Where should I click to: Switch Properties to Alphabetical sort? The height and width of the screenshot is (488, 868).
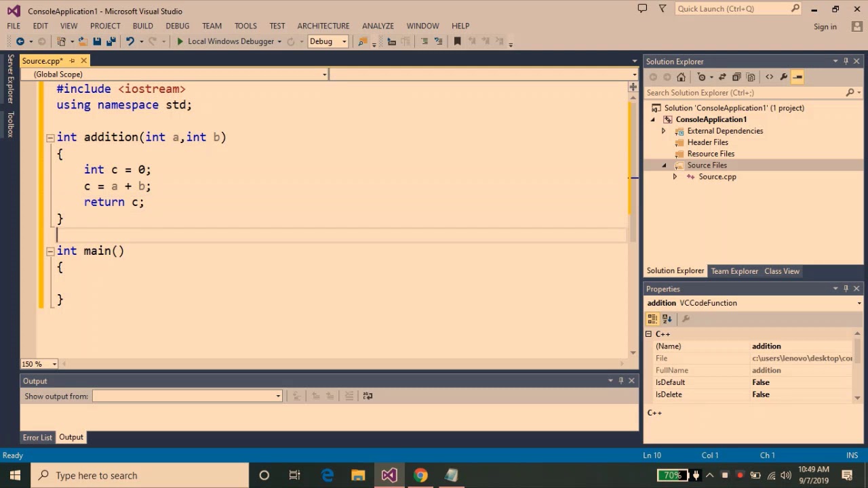(x=667, y=319)
